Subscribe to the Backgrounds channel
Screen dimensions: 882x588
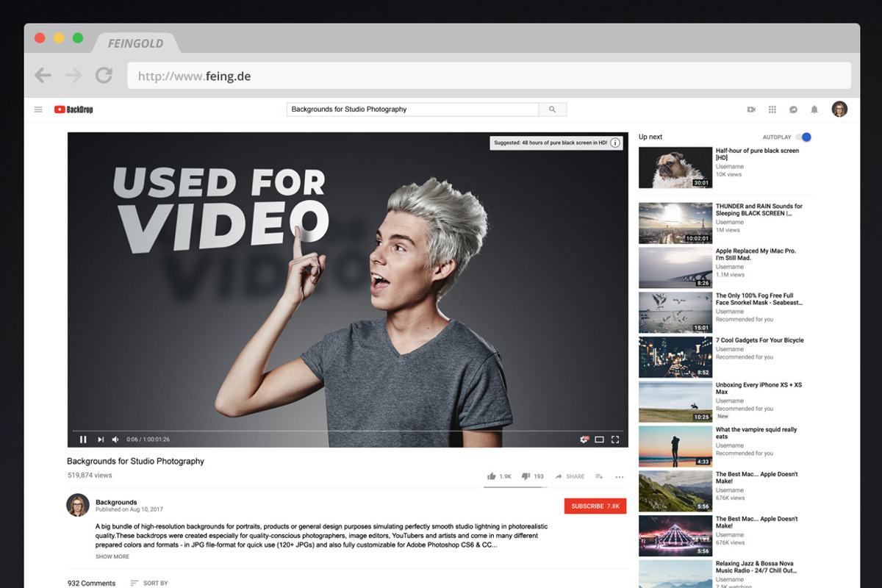pos(595,506)
